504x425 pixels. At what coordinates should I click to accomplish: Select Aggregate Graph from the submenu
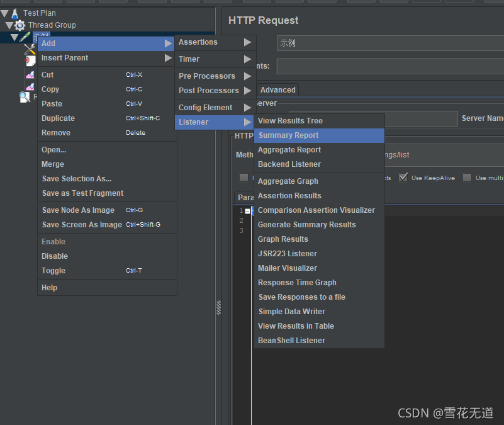(319, 181)
